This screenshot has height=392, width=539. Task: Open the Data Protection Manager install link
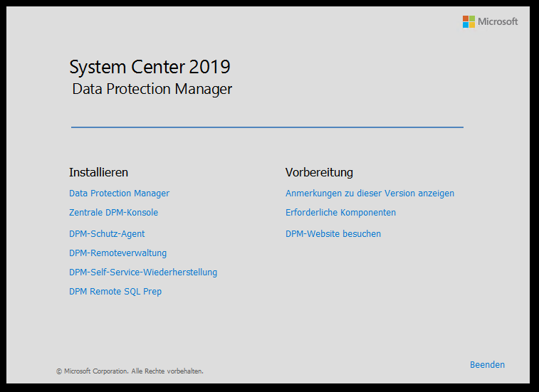pos(119,194)
